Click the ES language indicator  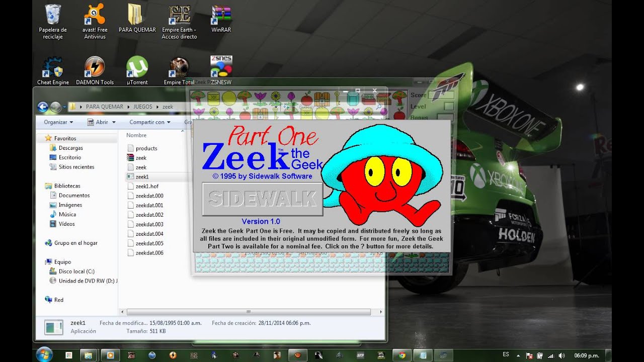[506, 355]
